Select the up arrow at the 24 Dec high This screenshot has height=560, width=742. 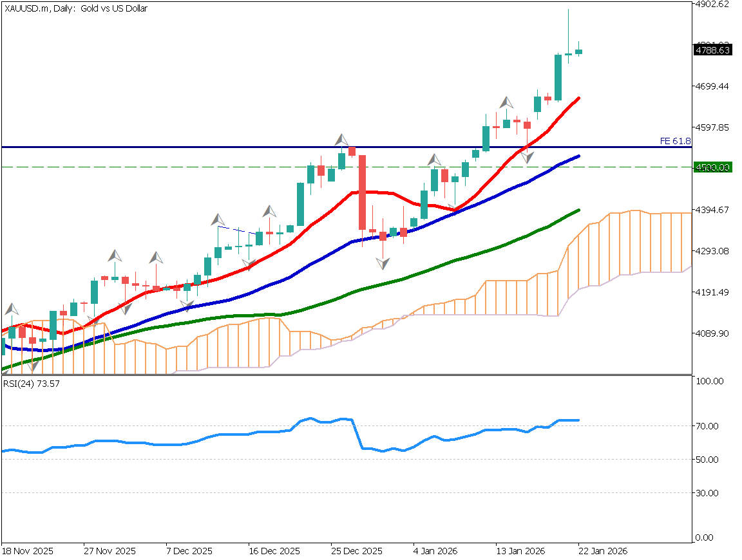341,140
